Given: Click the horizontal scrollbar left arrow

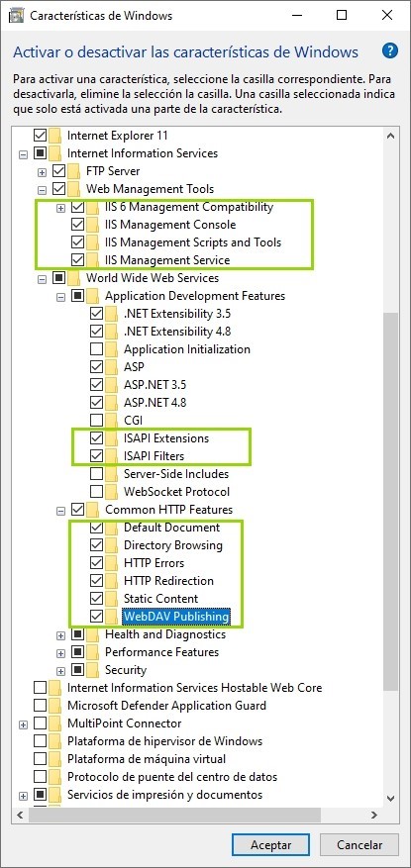Looking at the screenshot, I should [x=22, y=815].
